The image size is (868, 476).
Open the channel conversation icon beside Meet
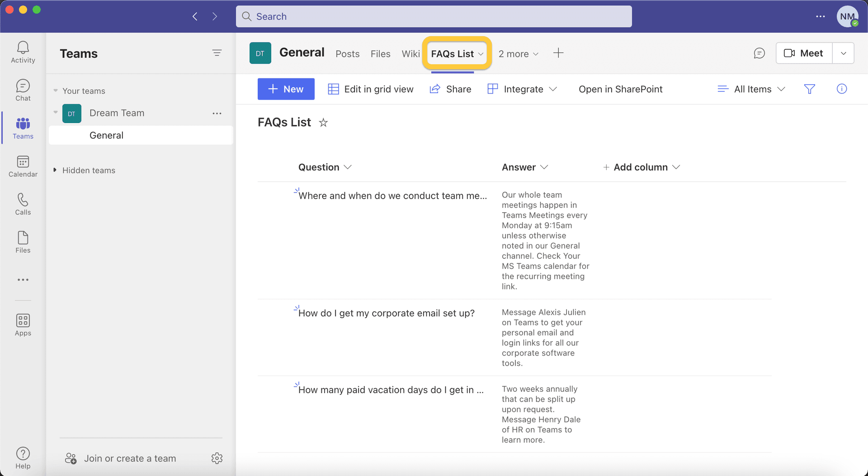[759, 53]
